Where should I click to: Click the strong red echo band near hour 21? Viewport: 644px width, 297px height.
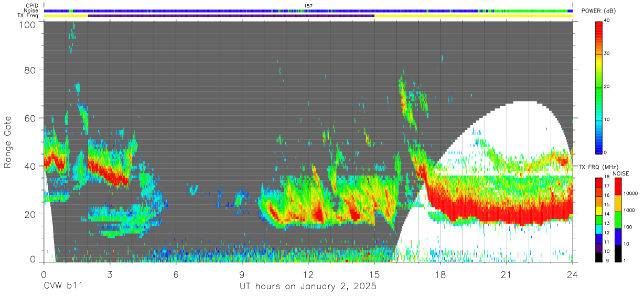pyautogui.click(x=506, y=210)
